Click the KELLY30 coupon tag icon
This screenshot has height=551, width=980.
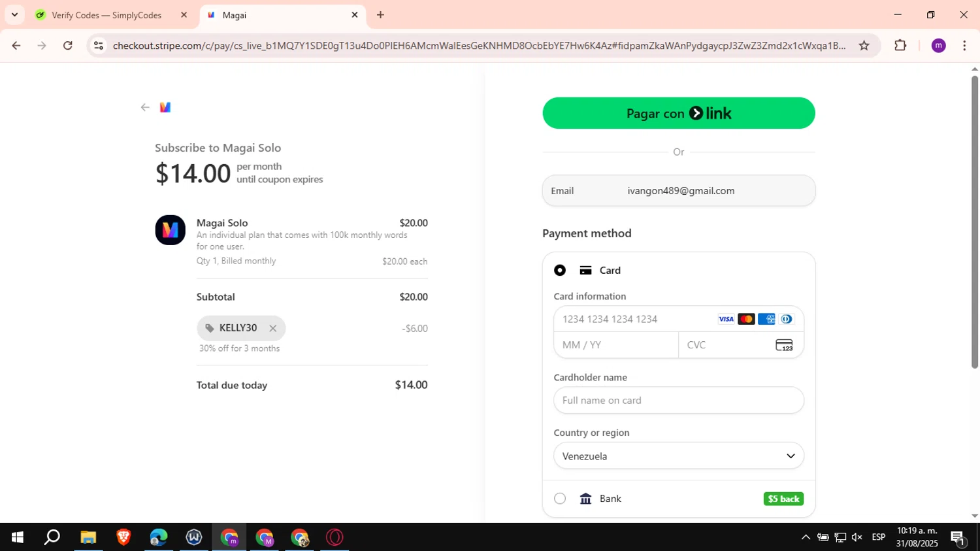click(x=210, y=328)
